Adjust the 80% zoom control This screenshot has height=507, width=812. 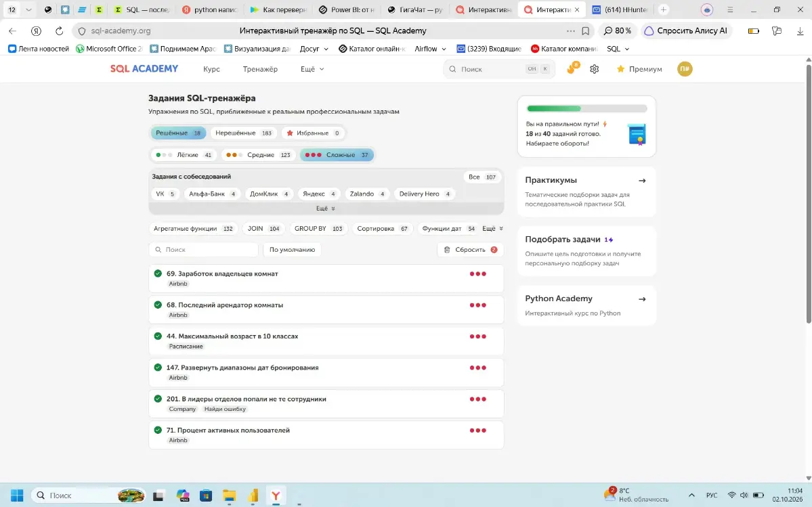[x=617, y=31]
